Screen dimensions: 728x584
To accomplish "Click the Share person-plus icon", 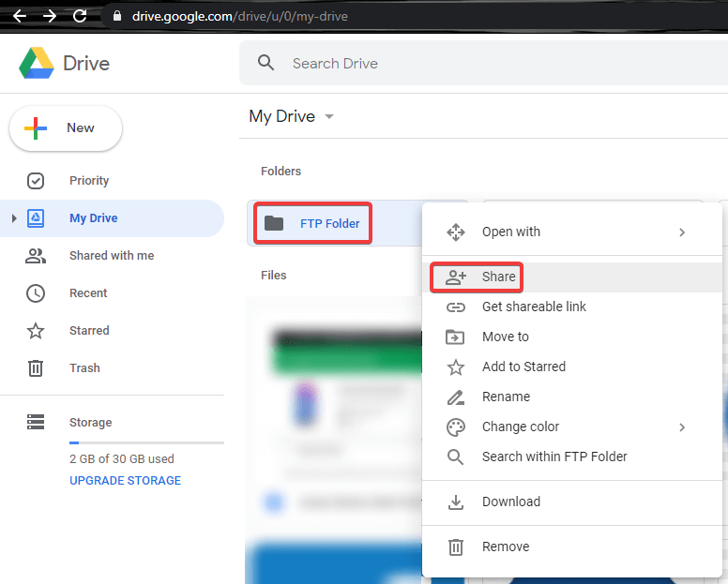I will 455,277.
